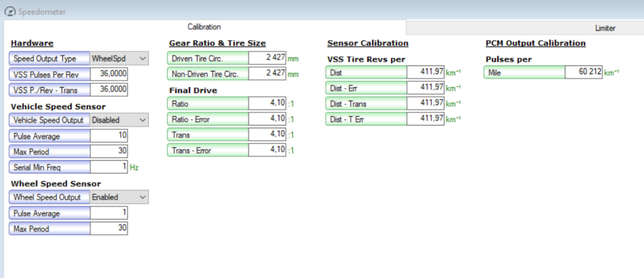Screen dimensions: 644x278
Task: Open the Wheel Speed Output dropdown
Action: click(119, 197)
